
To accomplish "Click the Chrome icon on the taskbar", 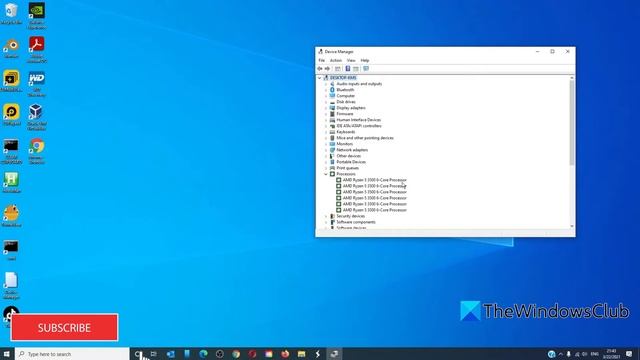I will click(236, 354).
